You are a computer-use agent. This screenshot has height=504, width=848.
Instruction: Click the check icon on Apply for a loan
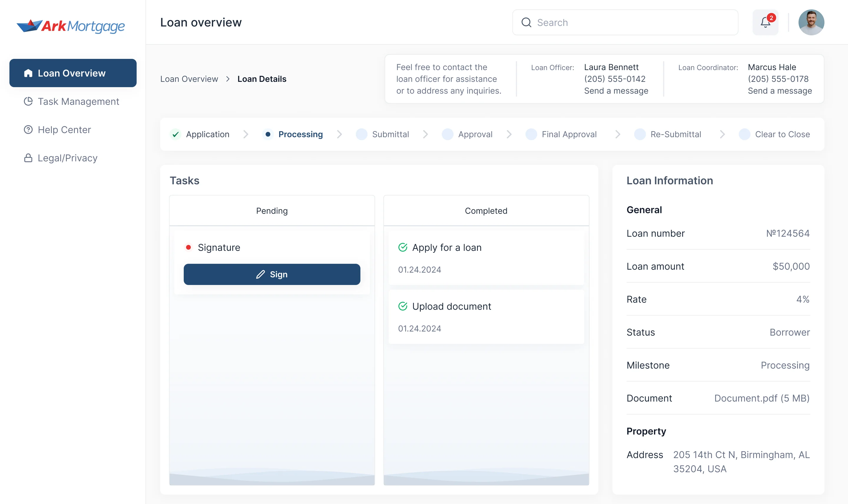[403, 247]
